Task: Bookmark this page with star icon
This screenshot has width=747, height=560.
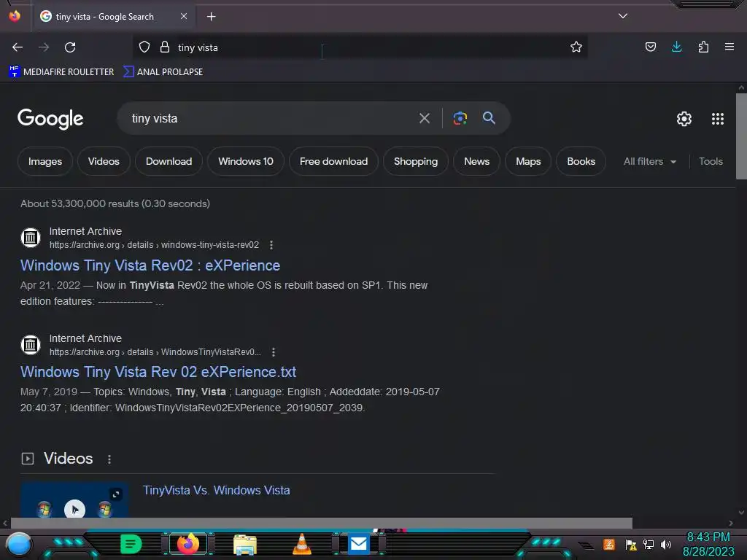Action: (576, 47)
